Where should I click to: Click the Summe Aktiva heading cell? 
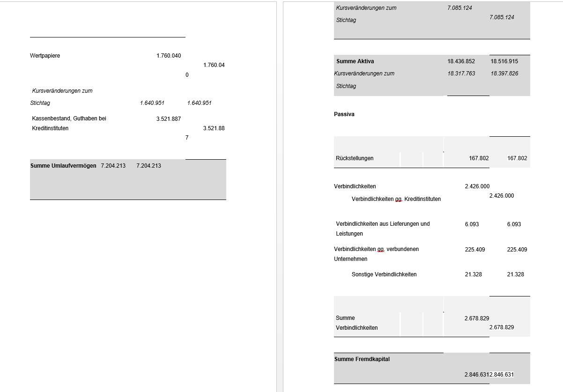(355, 61)
